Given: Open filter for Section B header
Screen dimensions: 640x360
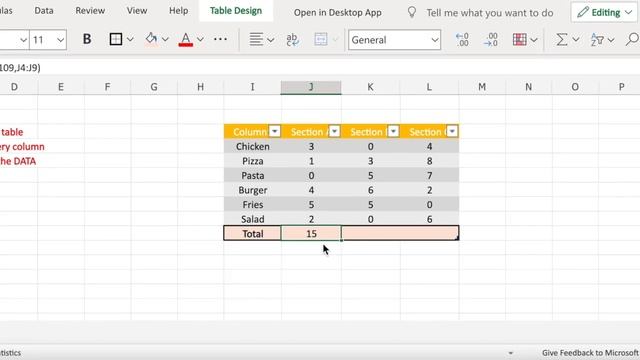Looking at the screenshot, I should 393,131.
